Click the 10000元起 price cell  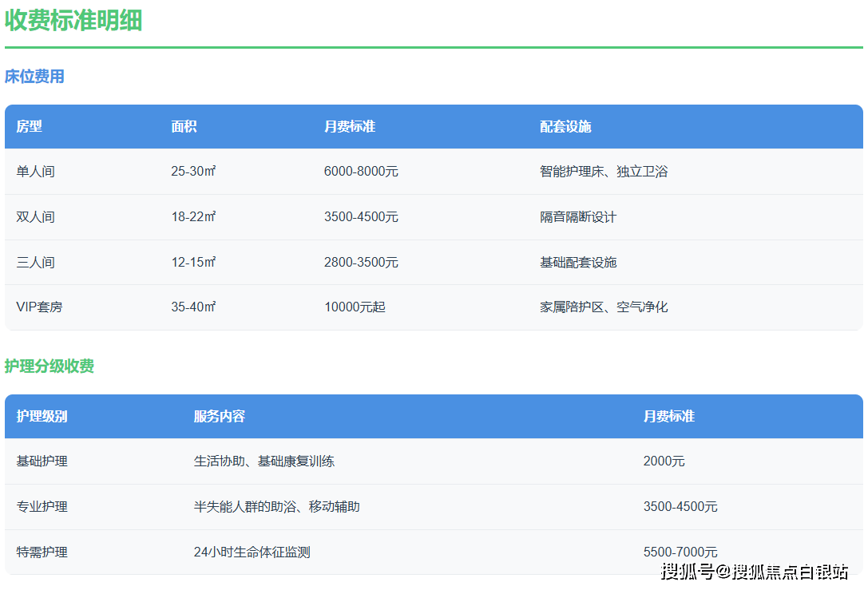pos(354,307)
